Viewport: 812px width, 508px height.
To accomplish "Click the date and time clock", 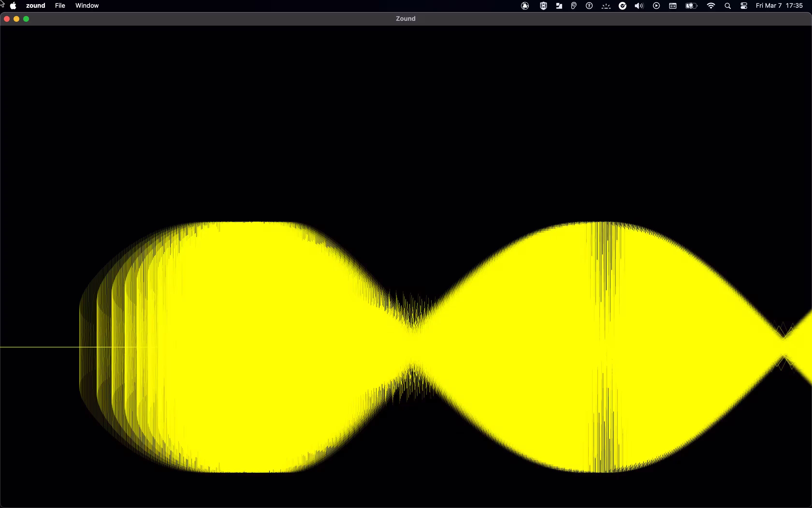I will coord(779,6).
